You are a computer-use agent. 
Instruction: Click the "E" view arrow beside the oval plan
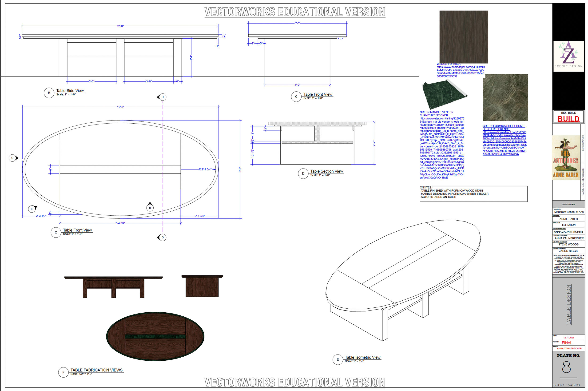point(32,209)
